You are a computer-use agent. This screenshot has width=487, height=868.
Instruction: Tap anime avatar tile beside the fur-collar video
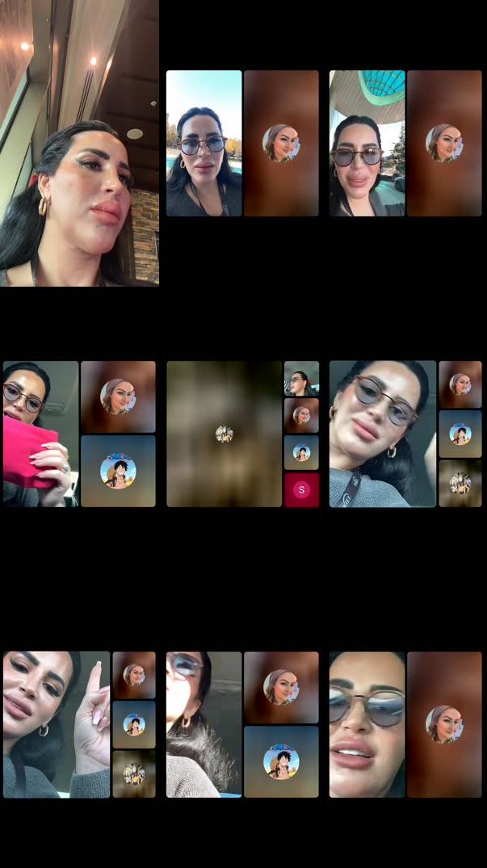click(281, 761)
